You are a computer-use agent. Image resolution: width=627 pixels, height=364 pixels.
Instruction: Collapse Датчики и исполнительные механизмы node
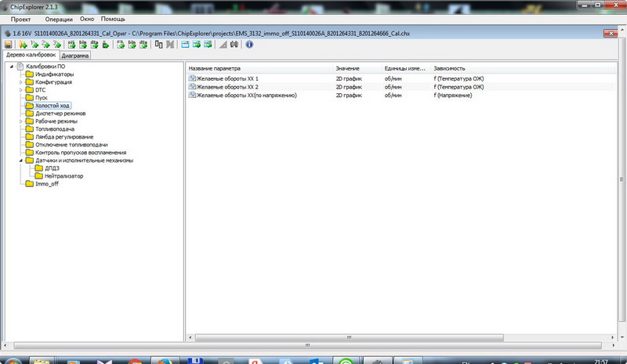[20, 160]
